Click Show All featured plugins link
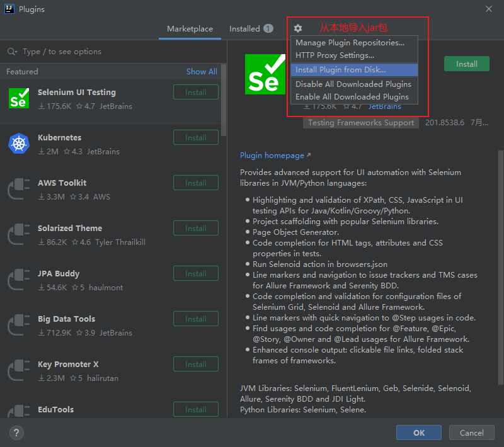504x447 pixels. (x=202, y=71)
